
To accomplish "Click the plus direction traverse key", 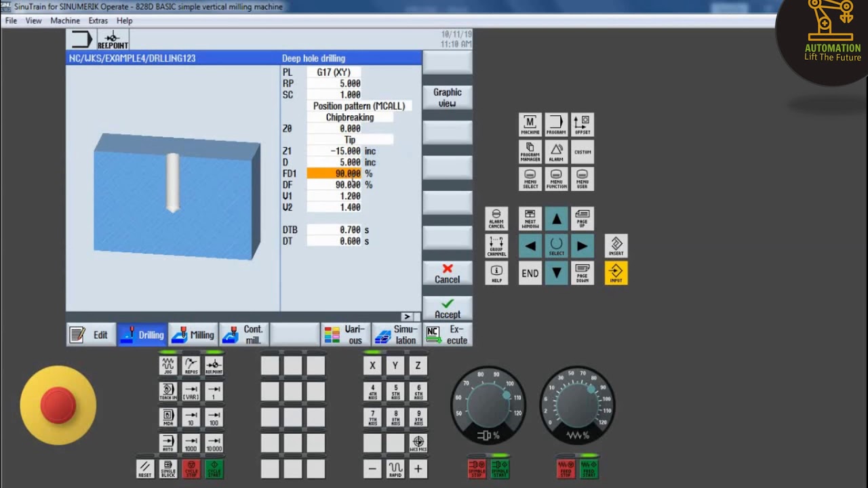I will click(x=418, y=469).
